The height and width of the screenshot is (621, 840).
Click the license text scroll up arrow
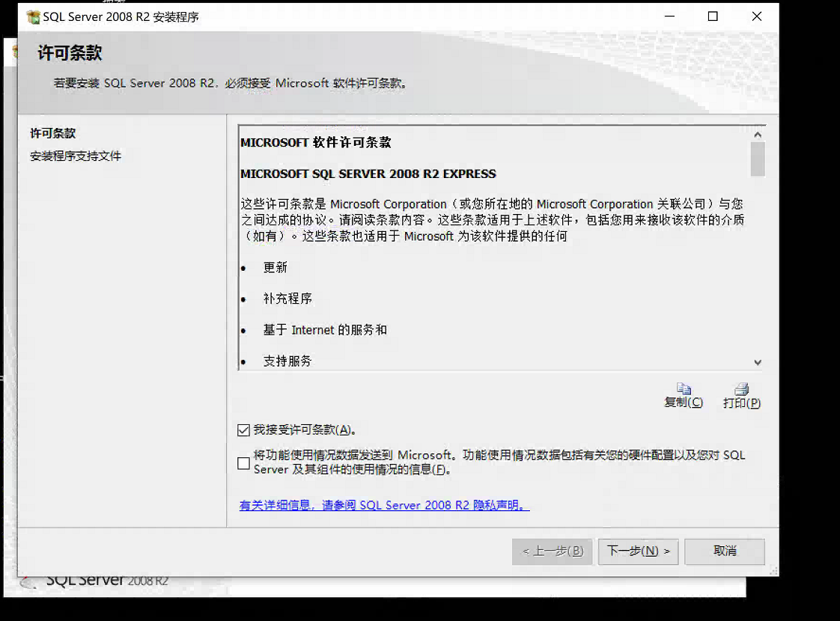(x=758, y=135)
